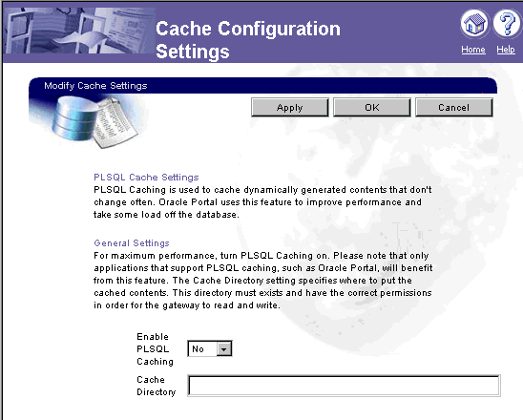Click the Modify Cache Settings title bar
Viewport: 523px width, 420px height.
[262, 85]
